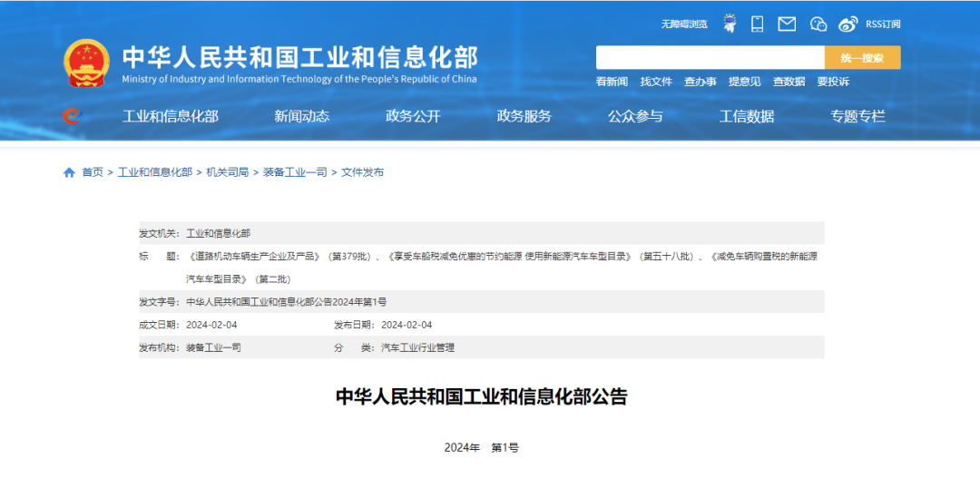The image size is (980, 488).
Task: Open 要投诉 quick link
Action: pyautogui.click(x=833, y=82)
